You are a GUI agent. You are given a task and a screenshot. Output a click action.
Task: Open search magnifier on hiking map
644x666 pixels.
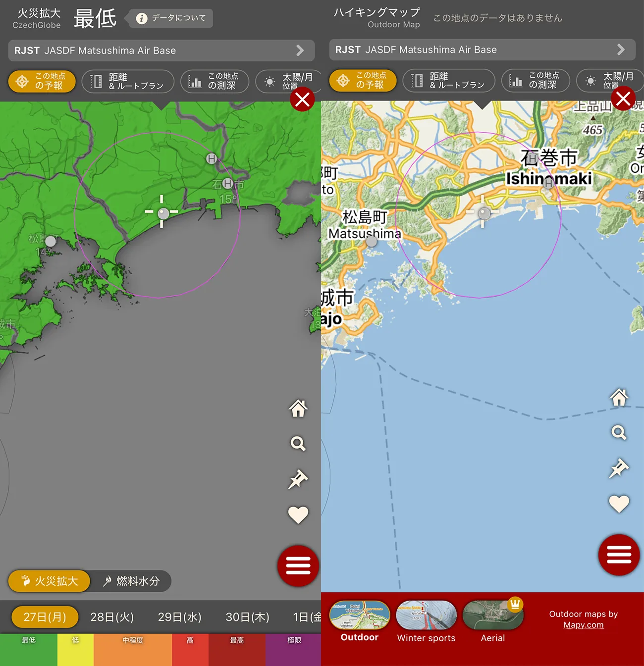point(619,433)
